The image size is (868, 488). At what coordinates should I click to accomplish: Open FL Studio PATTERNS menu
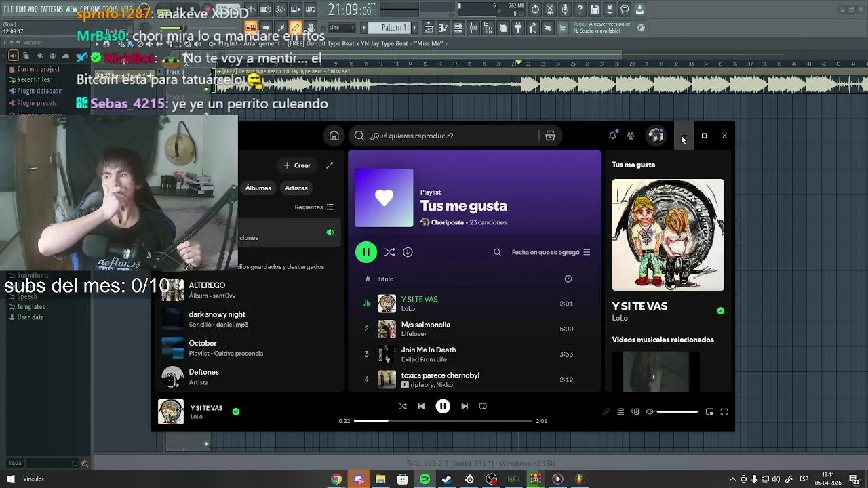coord(52,9)
